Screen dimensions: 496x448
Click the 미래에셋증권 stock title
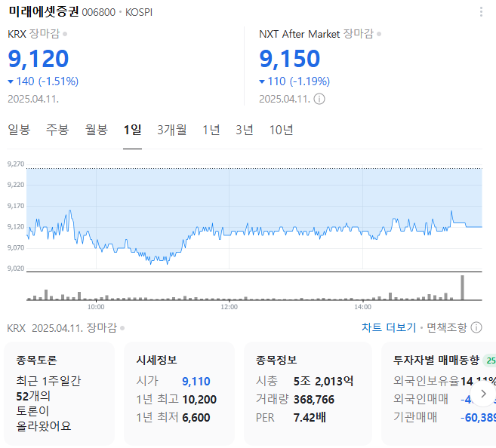point(43,11)
